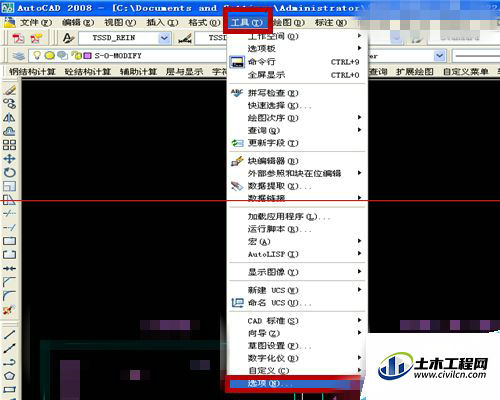500x400 pixels.
Task: Open the S-O-MODIFY layer dropdown list
Action: coord(127,56)
